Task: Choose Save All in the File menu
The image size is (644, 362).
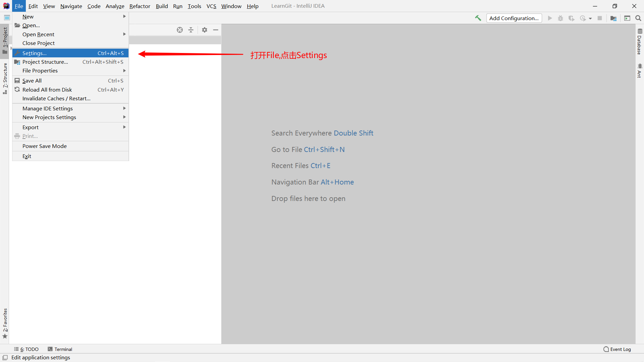Action: 70,81
